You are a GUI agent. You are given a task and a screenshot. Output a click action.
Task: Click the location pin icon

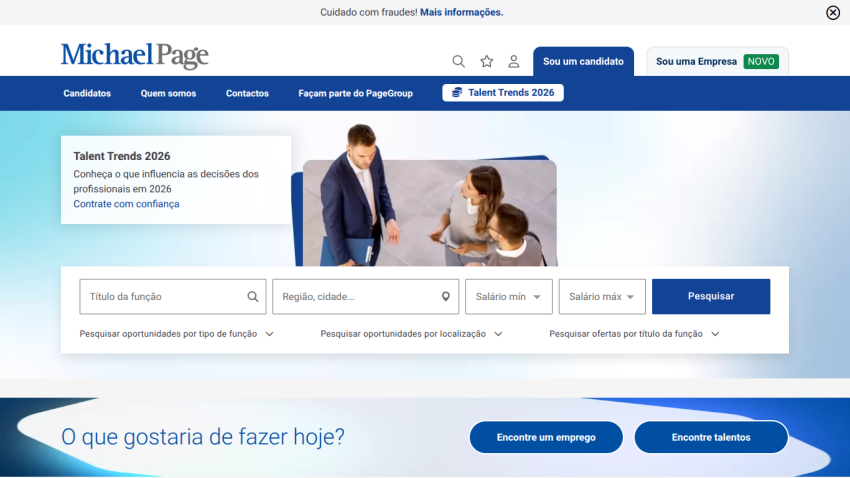(446, 296)
